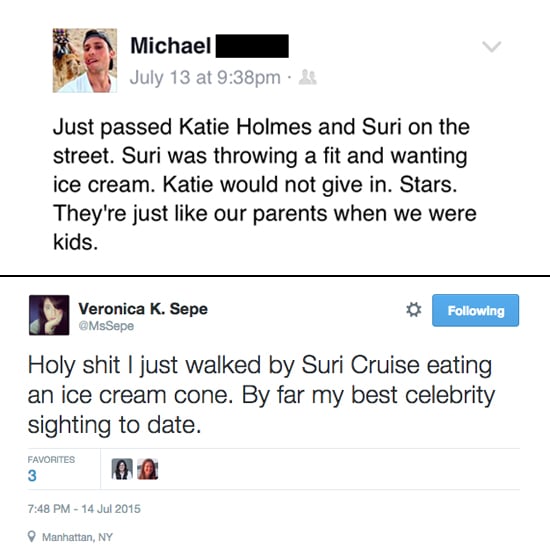Toggle the blue Following button

tap(475, 310)
